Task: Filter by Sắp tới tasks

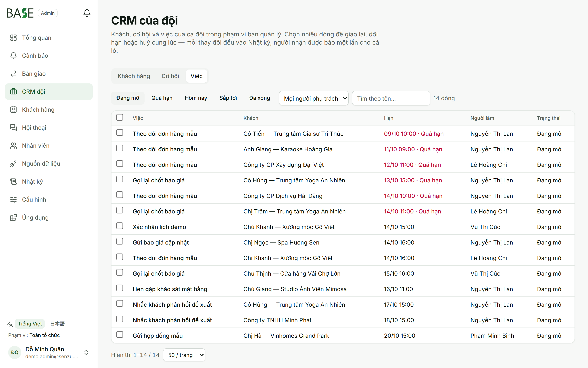Action: (228, 98)
